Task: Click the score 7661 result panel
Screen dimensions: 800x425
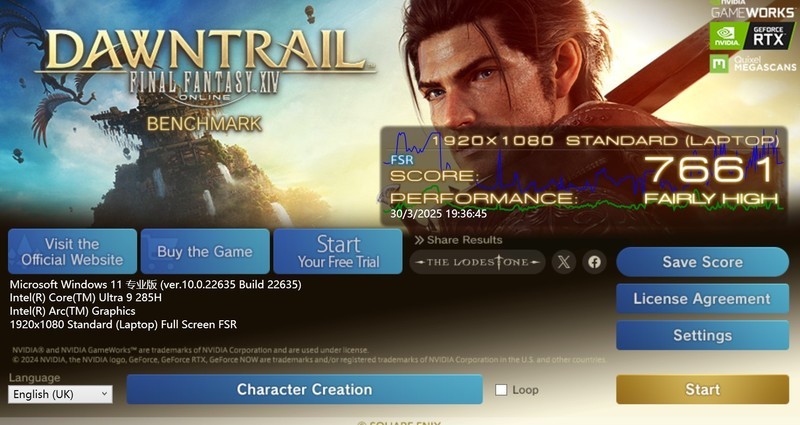Action: 584,174
